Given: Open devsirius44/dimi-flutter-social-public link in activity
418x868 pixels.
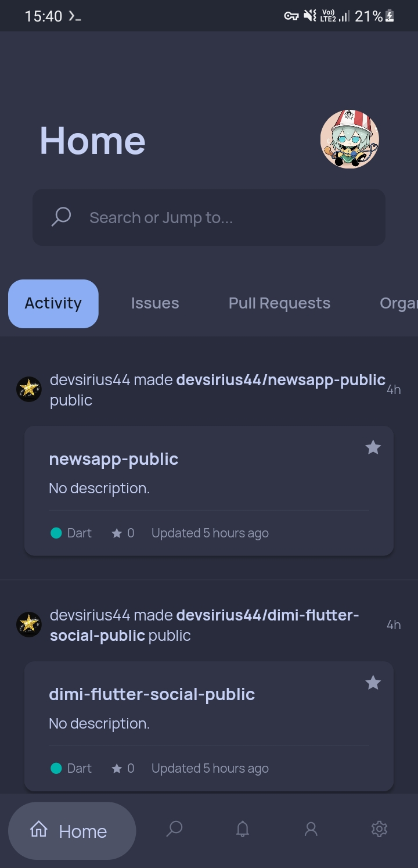Looking at the screenshot, I should click(204, 625).
